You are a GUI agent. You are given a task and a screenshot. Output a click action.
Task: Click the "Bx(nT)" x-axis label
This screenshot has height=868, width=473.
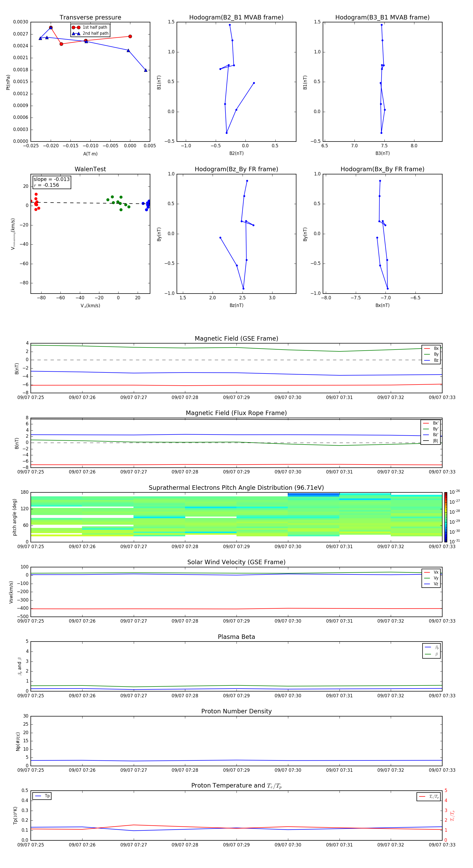tap(382, 305)
